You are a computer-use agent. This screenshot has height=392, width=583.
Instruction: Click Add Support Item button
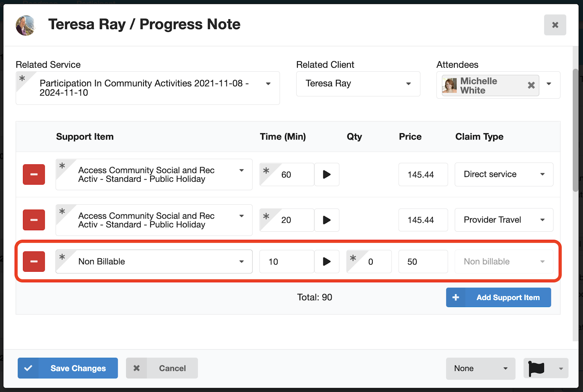(x=498, y=298)
